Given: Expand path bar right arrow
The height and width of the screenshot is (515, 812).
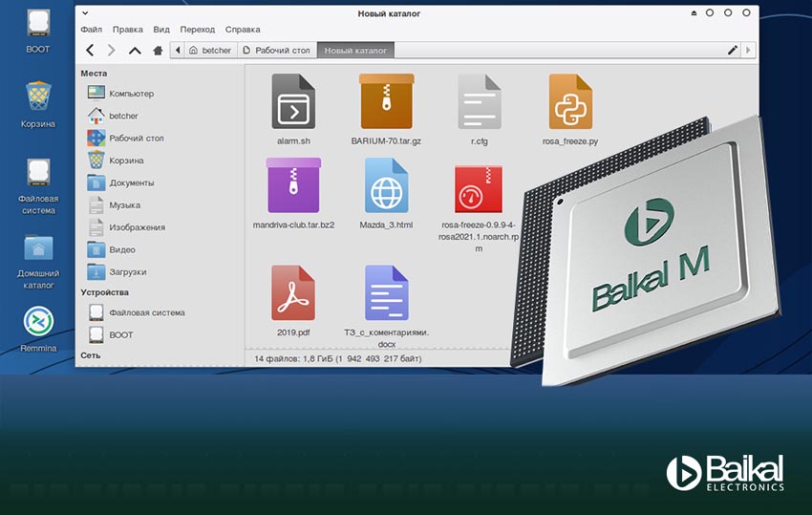Looking at the screenshot, I should 748,51.
